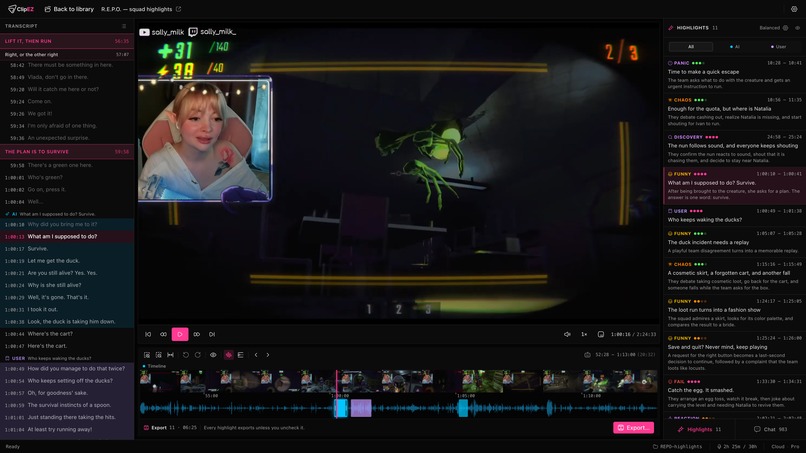806x453 pixels.
Task: Open settings gear in top-right corner
Action: 794,9
